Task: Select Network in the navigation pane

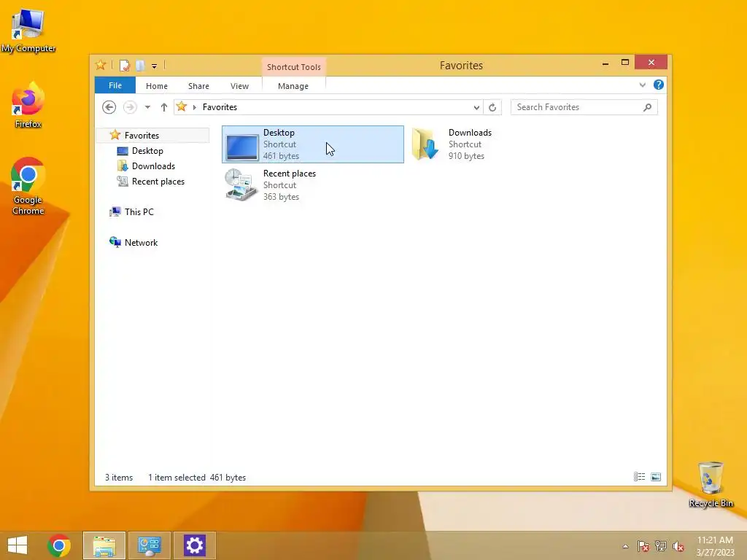Action: (x=141, y=242)
